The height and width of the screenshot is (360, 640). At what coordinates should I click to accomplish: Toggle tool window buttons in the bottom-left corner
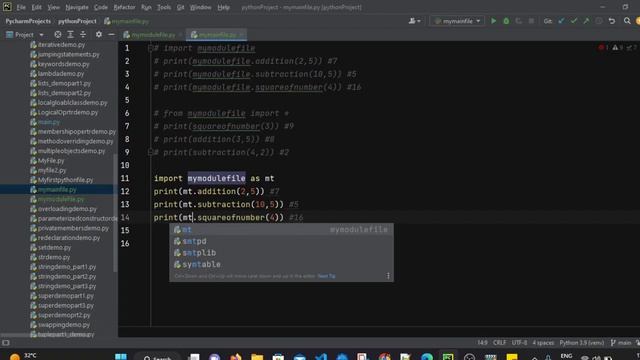(x=6, y=343)
